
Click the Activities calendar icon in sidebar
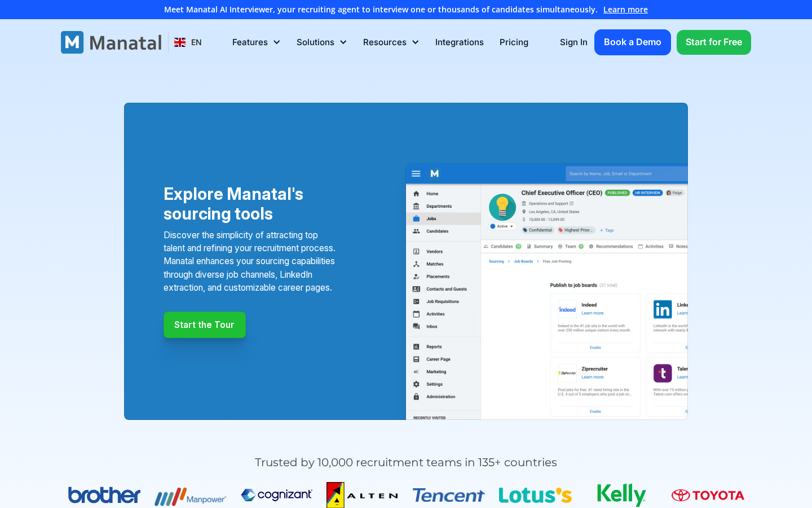coord(416,314)
